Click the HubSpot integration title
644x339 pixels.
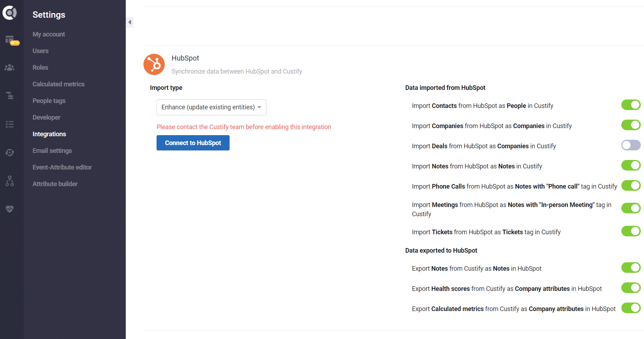[x=185, y=58]
